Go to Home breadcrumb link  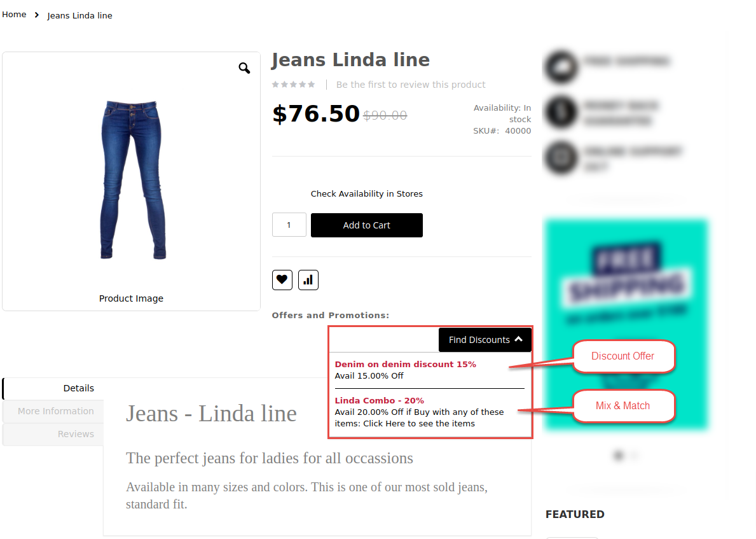[x=14, y=15]
